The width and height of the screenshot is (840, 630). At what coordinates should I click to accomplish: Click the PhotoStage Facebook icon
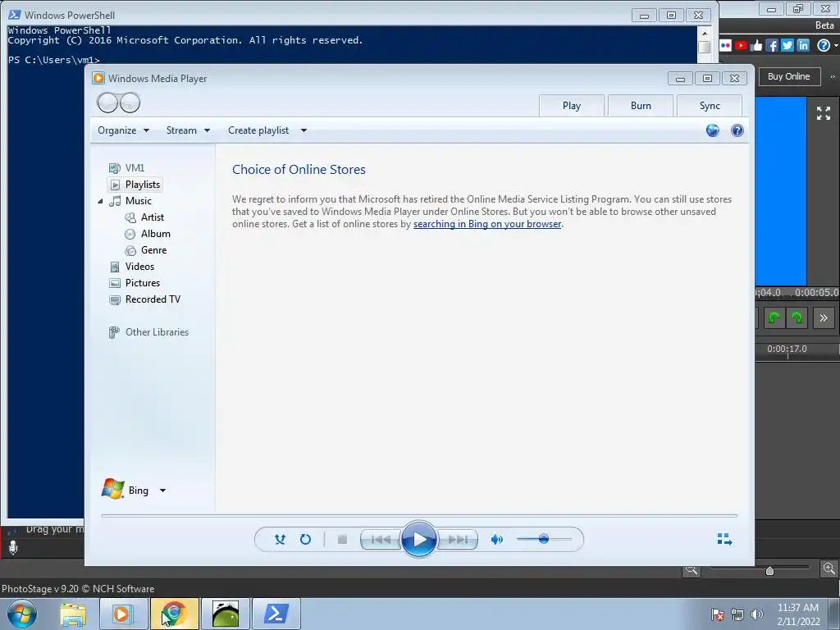(x=771, y=46)
